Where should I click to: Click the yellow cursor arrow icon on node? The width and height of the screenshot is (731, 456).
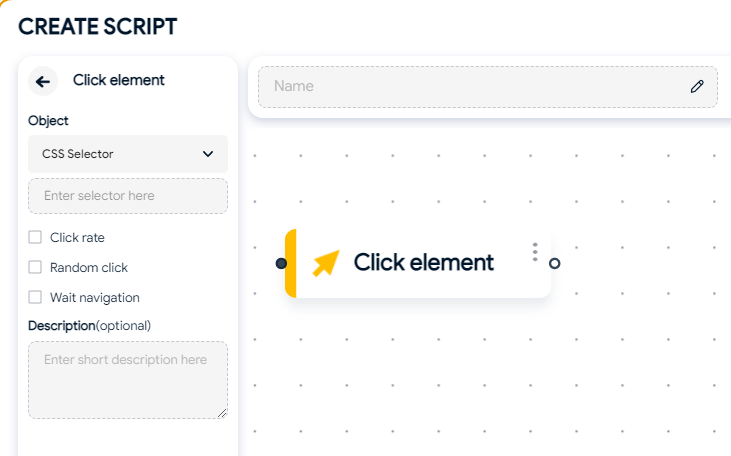click(x=326, y=263)
